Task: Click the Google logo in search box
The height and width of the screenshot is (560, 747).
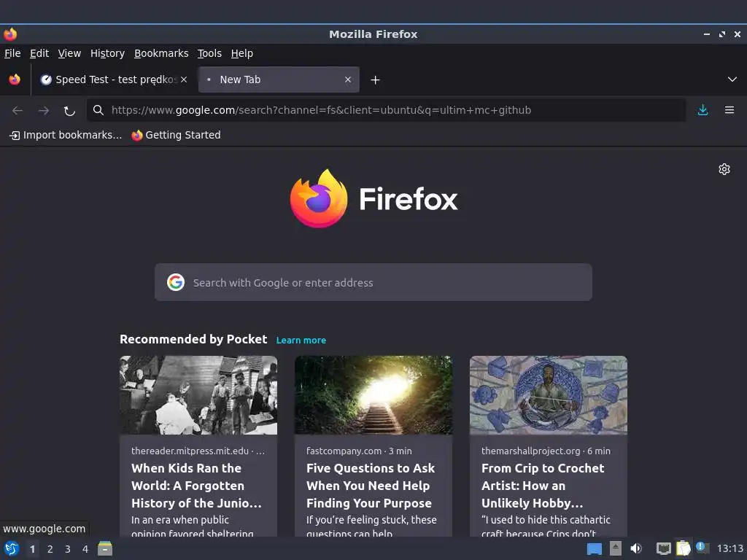Action: [x=176, y=282]
